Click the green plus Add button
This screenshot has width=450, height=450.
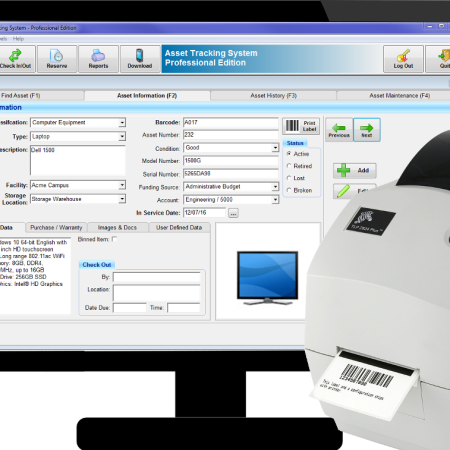355,170
